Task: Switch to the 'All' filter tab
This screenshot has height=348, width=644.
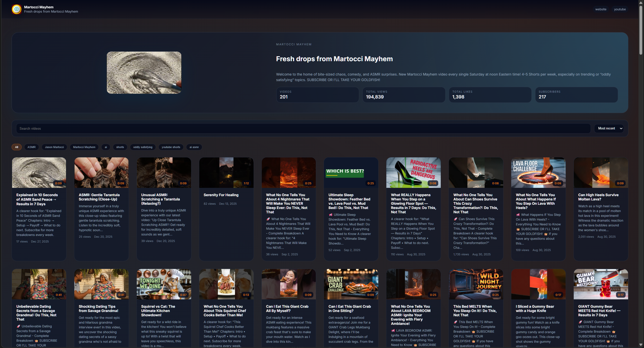Action: (16, 147)
